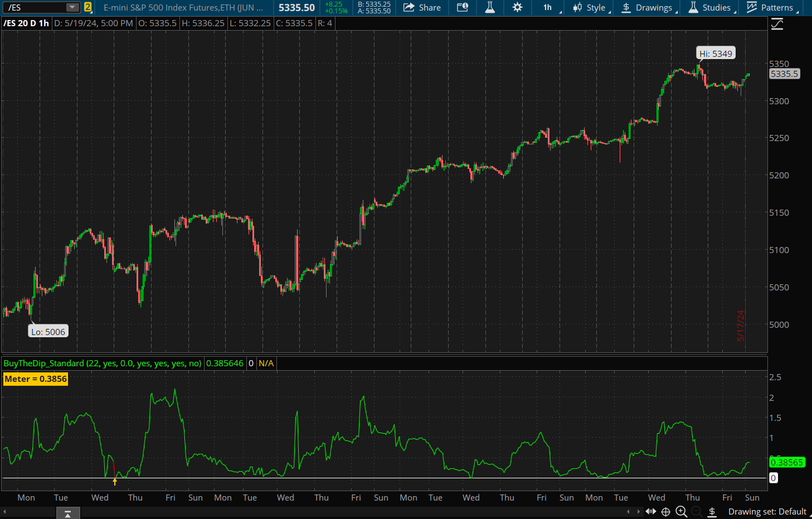This screenshot has height=519, width=812.
Task: Click the 5350 price axis label
Action: click(x=779, y=64)
